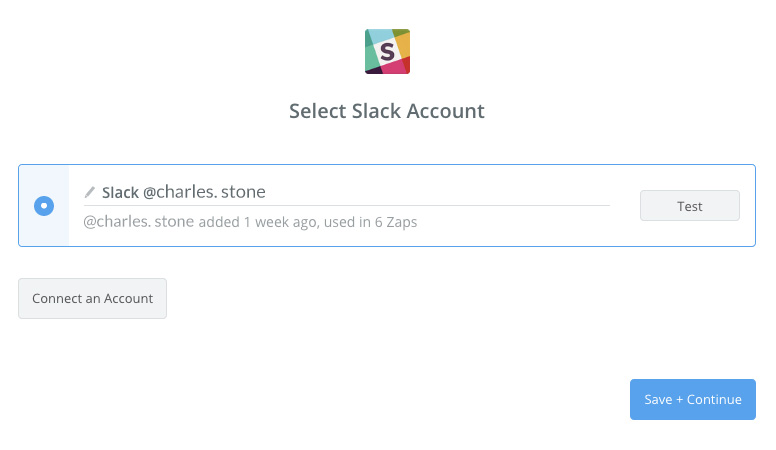Click the bold Slack label beside the pencil
The image size is (776, 450).
(120, 192)
